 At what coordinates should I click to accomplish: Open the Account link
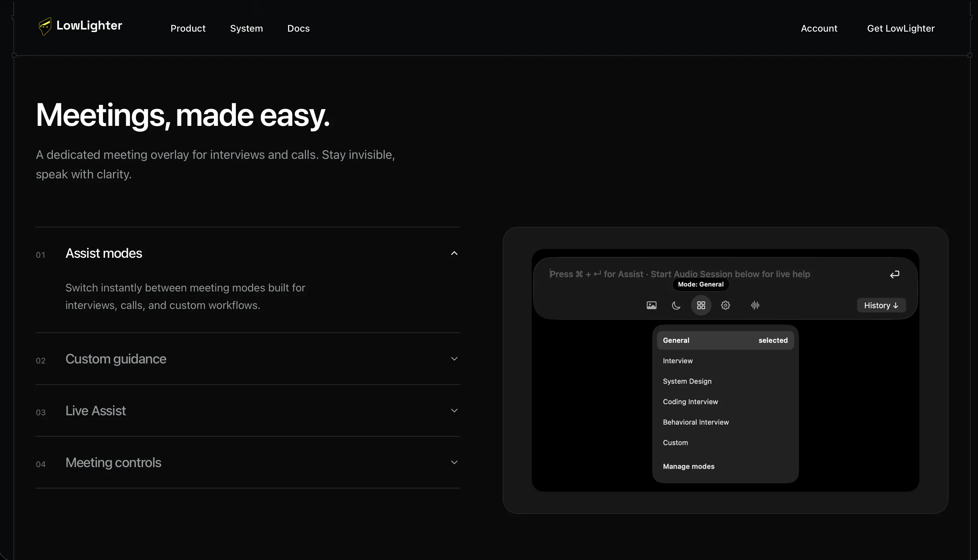[819, 29]
